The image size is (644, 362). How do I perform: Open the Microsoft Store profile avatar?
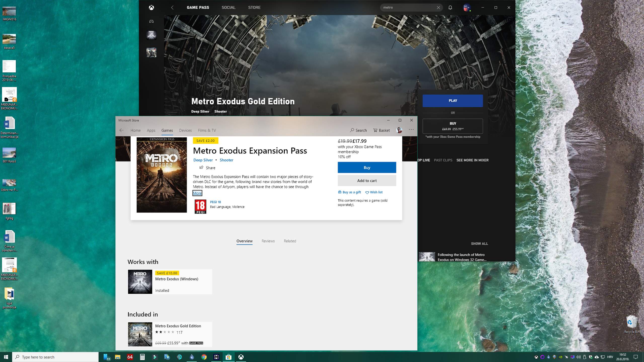coord(399,130)
